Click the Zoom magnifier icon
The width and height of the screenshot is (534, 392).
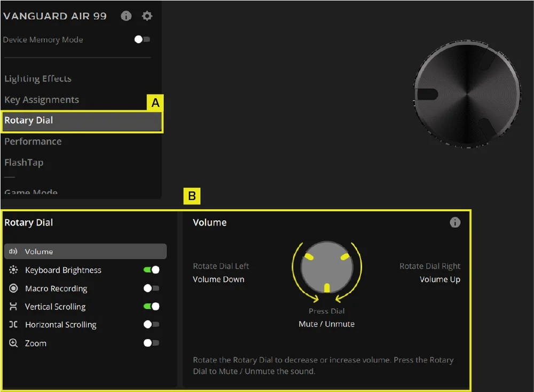pos(13,343)
